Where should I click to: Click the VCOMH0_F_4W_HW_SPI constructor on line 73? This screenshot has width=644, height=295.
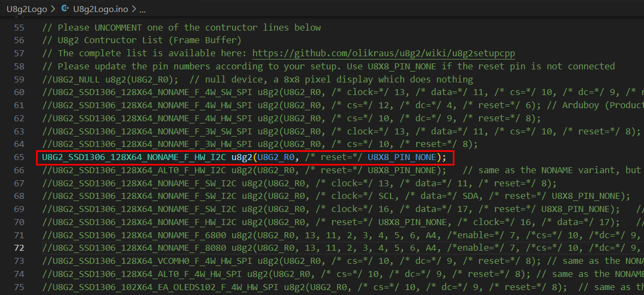coord(144,261)
